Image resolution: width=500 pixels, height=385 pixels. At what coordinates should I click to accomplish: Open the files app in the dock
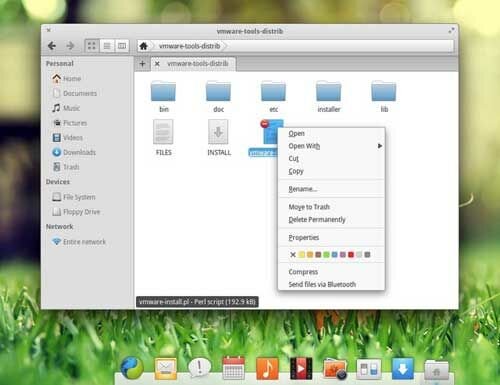[437, 369]
